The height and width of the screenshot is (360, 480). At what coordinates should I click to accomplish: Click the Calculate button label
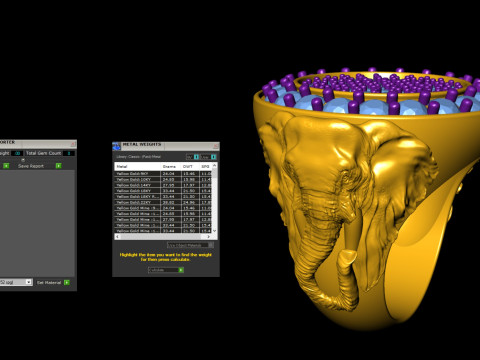(x=157, y=270)
